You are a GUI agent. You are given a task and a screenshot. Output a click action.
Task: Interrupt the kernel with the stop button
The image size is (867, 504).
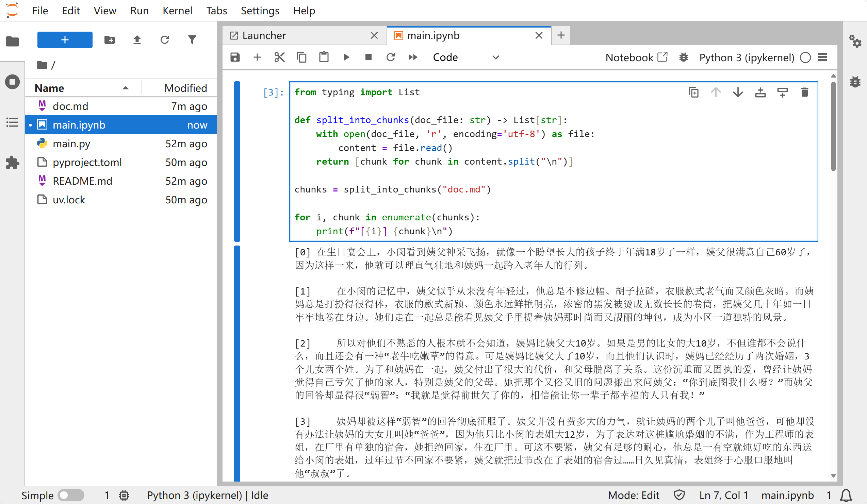368,57
